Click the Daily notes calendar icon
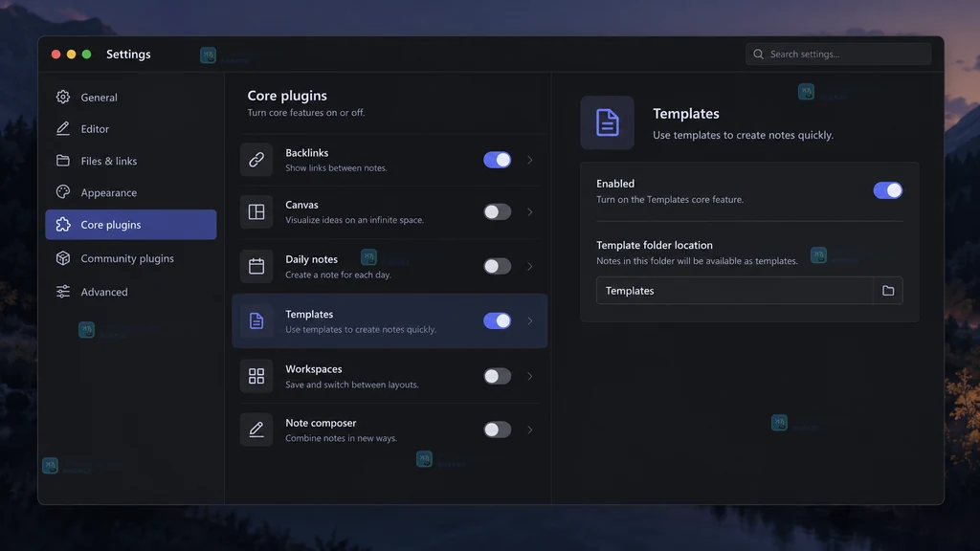Image resolution: width=980 pixels, height=551 pixels. click(256, 266)
